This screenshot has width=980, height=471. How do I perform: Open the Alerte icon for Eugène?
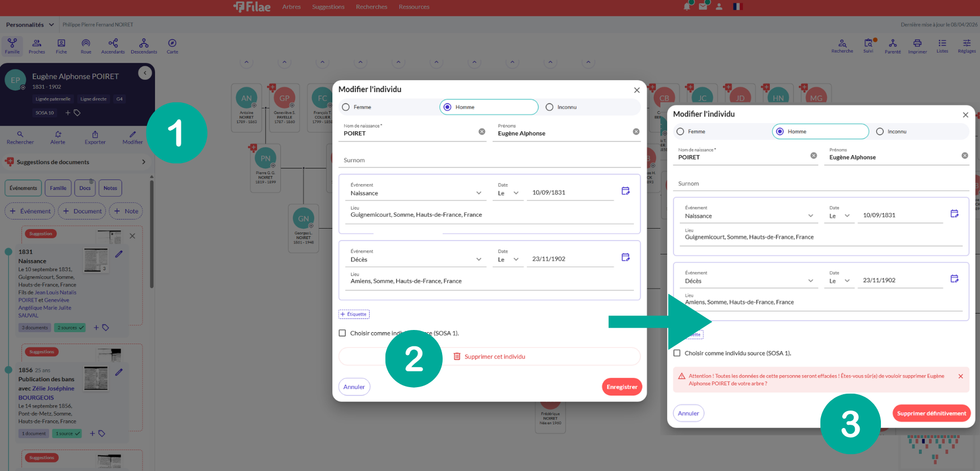(x=58, y=137)
